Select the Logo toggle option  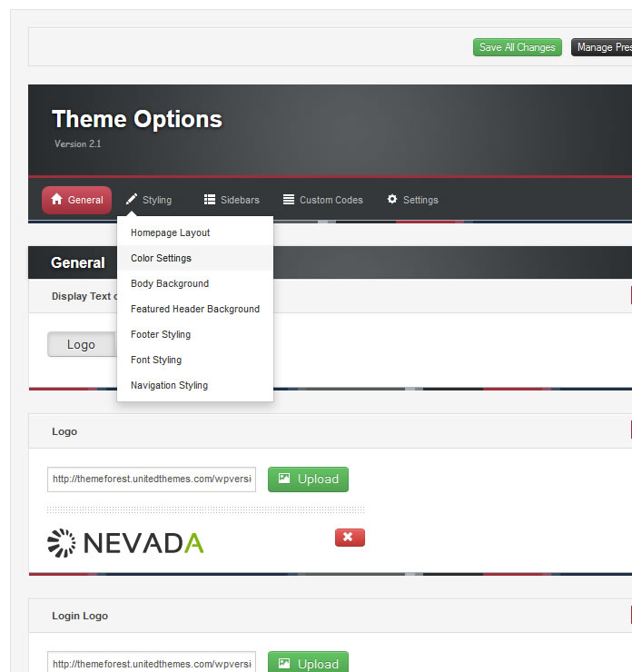[x=81, y=344]
